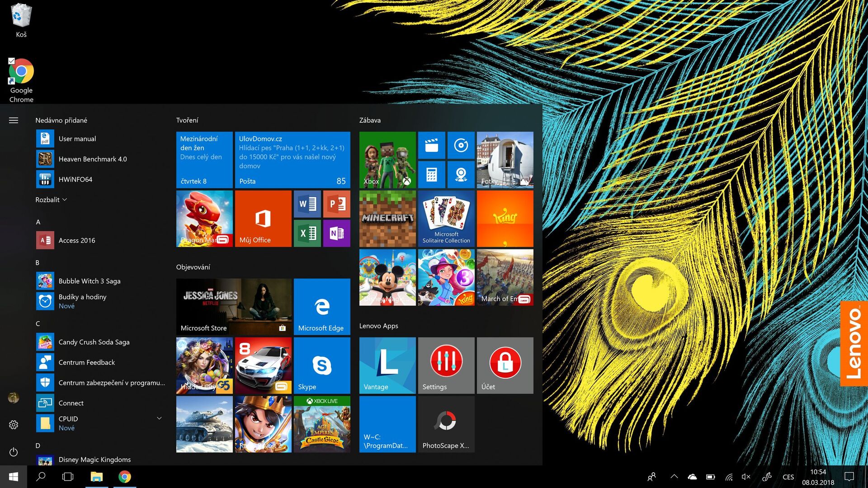This screenshot has width=868, height=488.
Task: Open the CES language indicator menu
Action: tap(788, 476)
